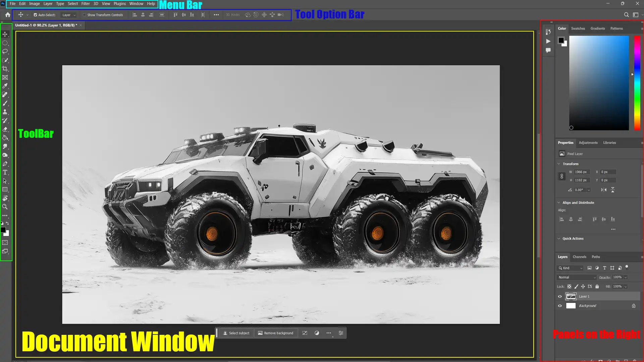Enable Auto-Select checkbox
Viewport: 644px width, 362px height.
(35, 15)
